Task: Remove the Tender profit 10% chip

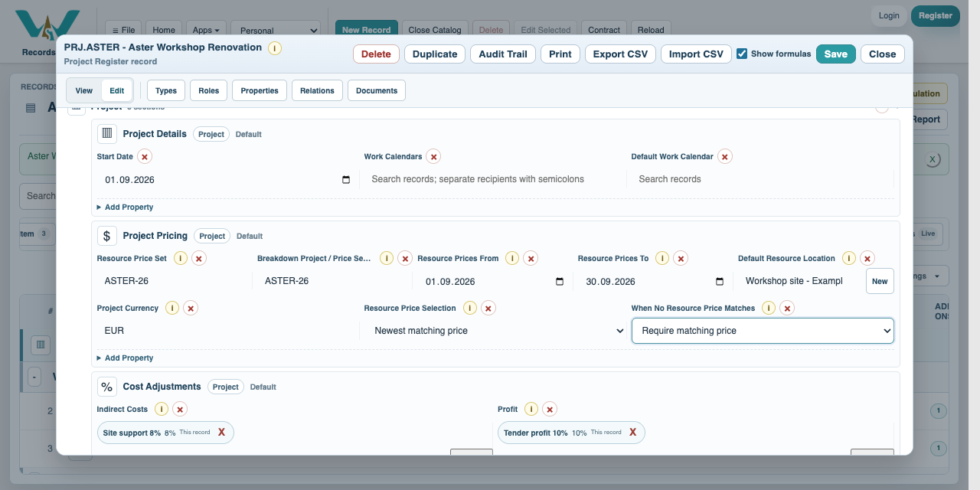Action: pyautogui.click(x=632, y=432)
